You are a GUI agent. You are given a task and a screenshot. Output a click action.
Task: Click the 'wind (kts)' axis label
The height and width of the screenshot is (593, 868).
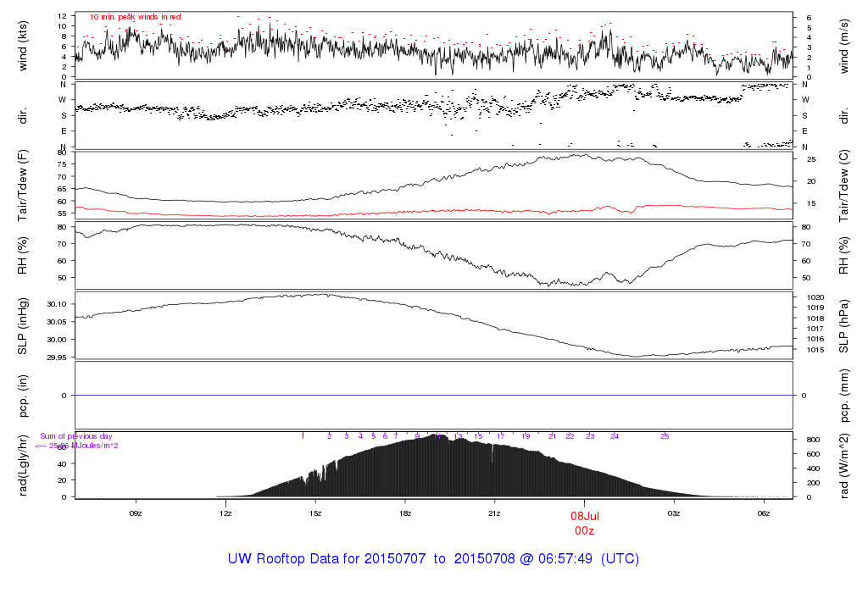[x=23, y=46]
